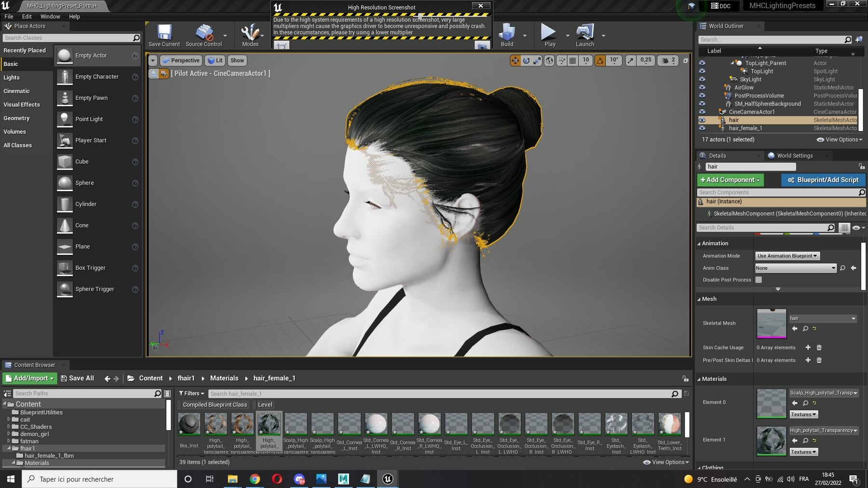Click Blueprint/Add Script button
Screen dimensions: 868x488
[x=823, y=180]
